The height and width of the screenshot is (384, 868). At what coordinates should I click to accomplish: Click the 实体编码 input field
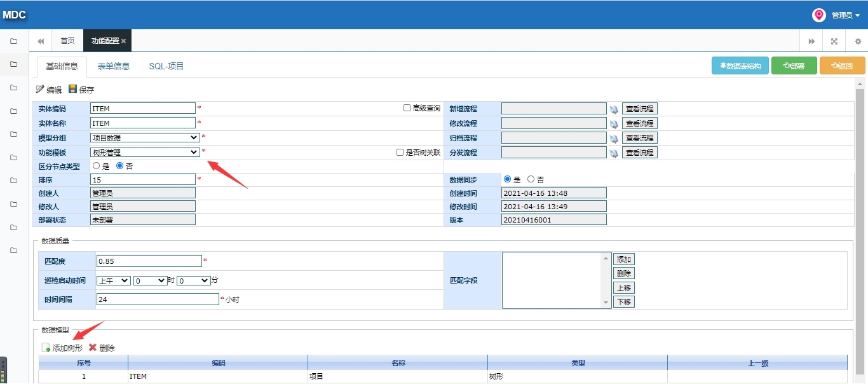[143, 108]
